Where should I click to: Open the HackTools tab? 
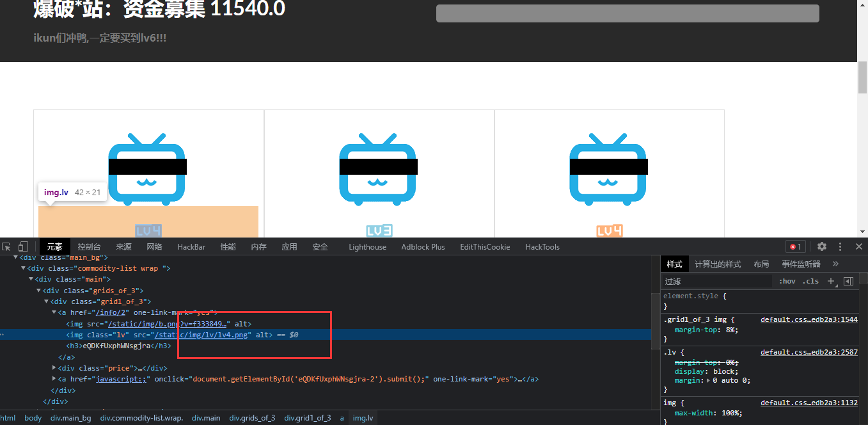[x=542, y=247]
